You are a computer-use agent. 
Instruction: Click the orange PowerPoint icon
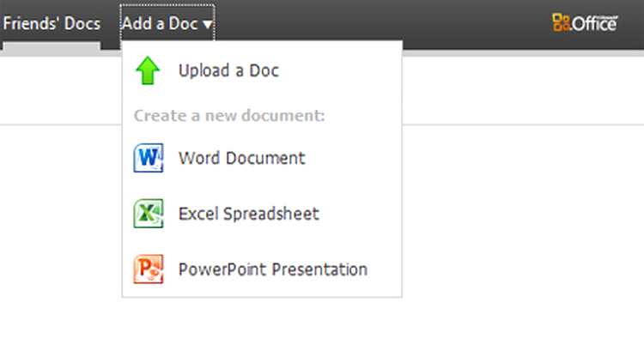click(x=149, y=269)
